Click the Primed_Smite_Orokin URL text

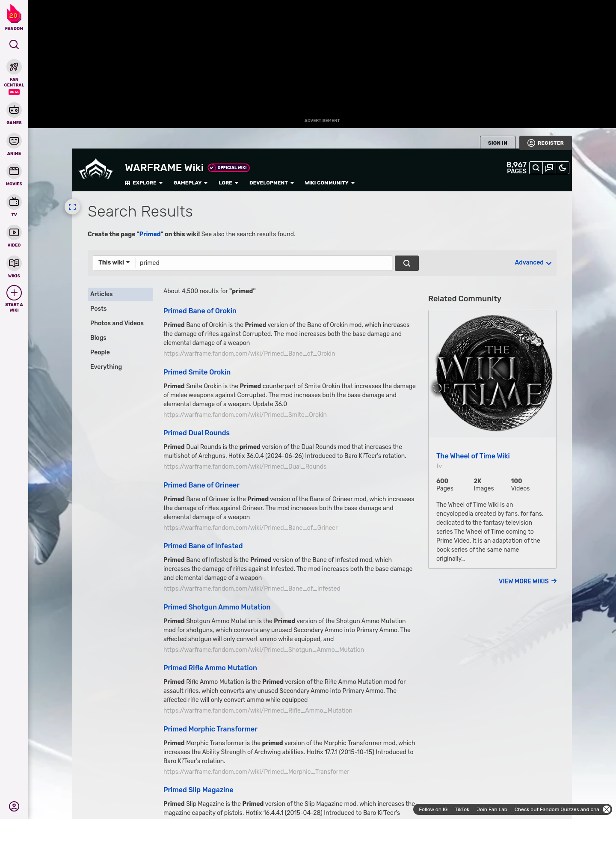245,415
